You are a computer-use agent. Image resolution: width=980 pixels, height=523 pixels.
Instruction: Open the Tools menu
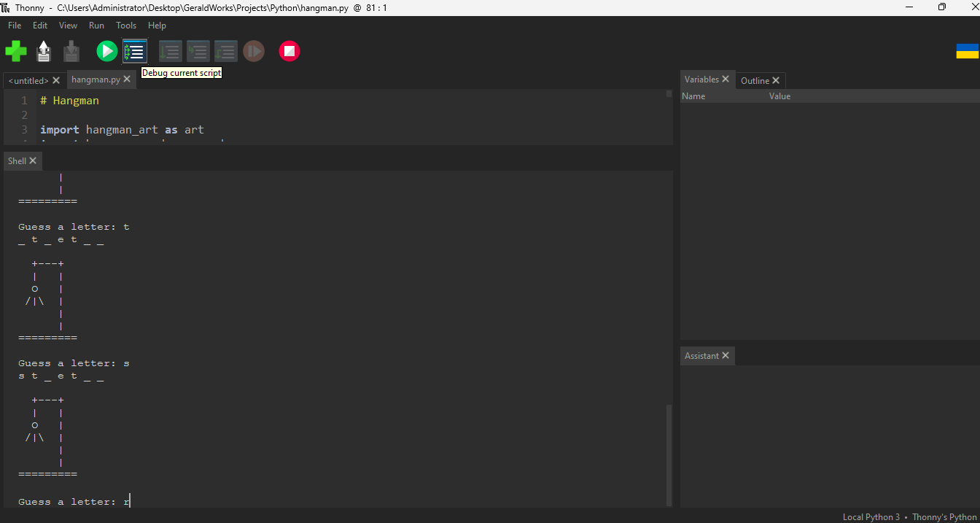click(x=126, y=26)
